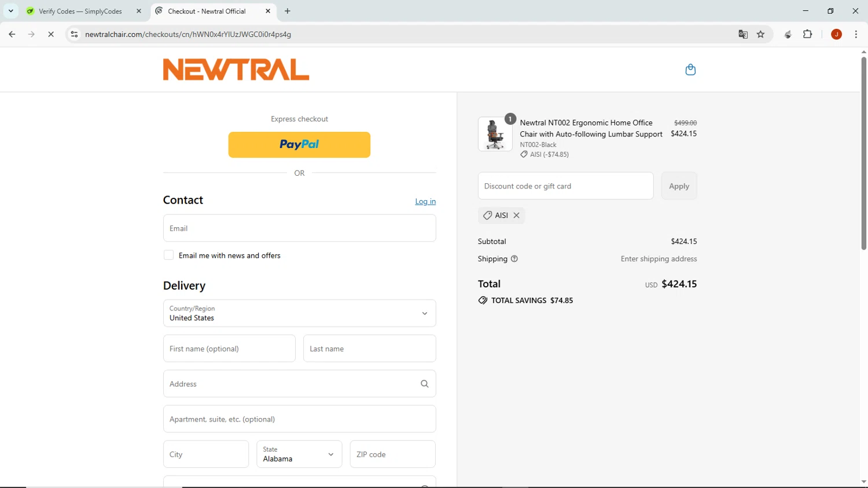This screenshot has width=868, height=488.
Task: Click the Discount code or gift card field
Action: [x=565, y=186]
